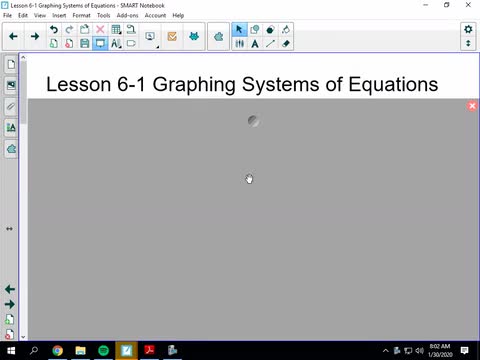Viewport: 480px width, 360px height.
Task: Click the Undo arrow in toolbar
Action: pos(53,29)
